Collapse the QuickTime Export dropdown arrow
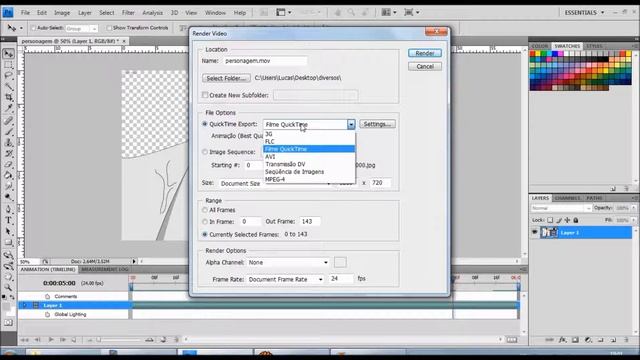640x360 pixels. [351, 124]
